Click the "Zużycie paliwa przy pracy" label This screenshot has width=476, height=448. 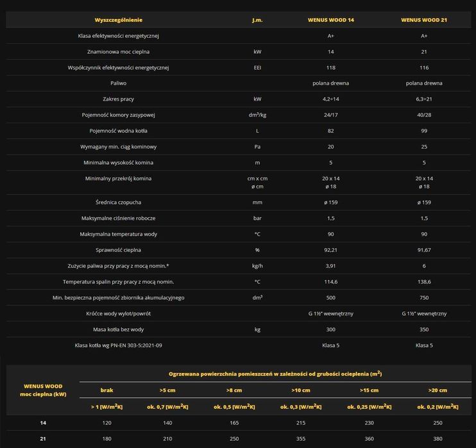(119, 266)
